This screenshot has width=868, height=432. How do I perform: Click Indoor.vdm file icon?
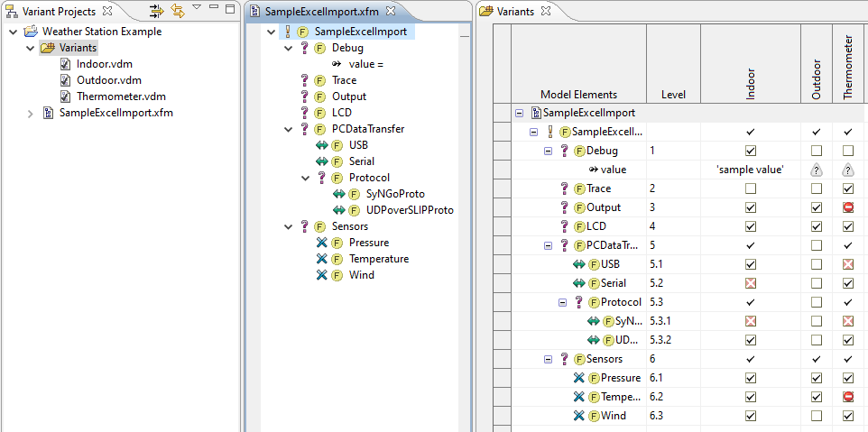pos(66,64)
